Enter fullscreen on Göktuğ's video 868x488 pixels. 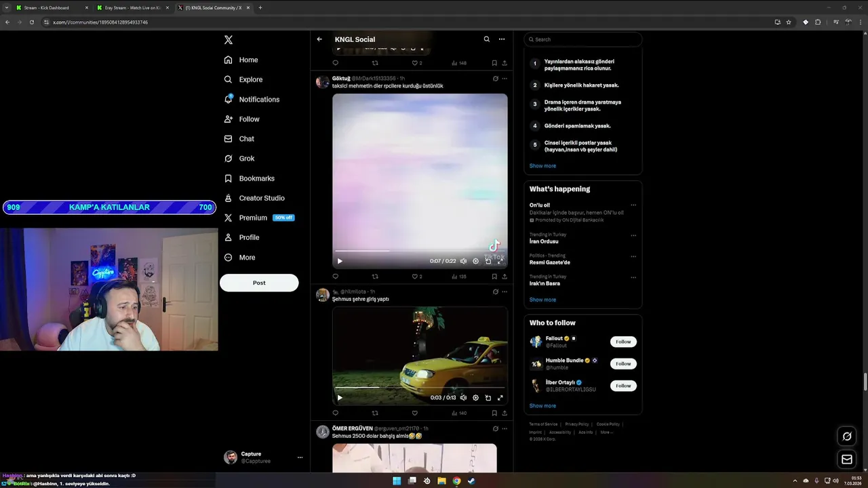[500, 261]
